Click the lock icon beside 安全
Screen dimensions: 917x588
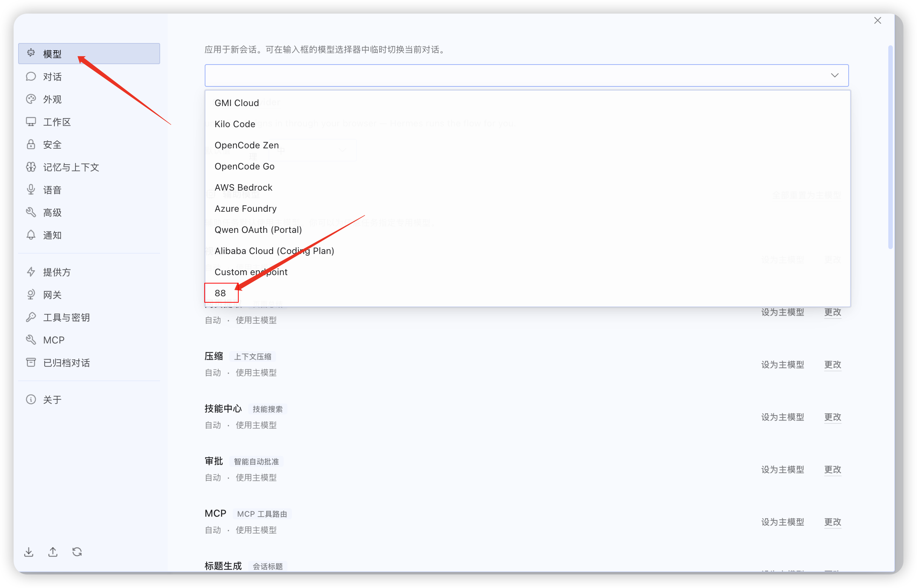click(x=31, y=144)
